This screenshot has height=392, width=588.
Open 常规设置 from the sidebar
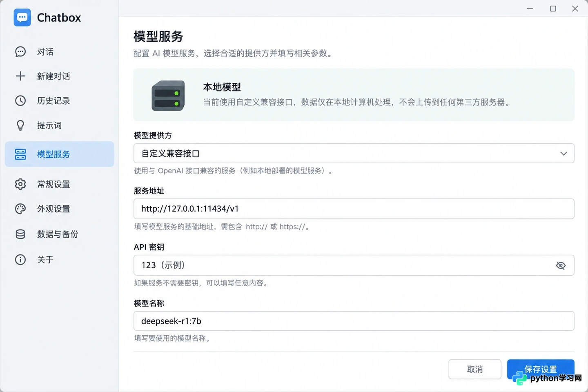pos(60,184)
